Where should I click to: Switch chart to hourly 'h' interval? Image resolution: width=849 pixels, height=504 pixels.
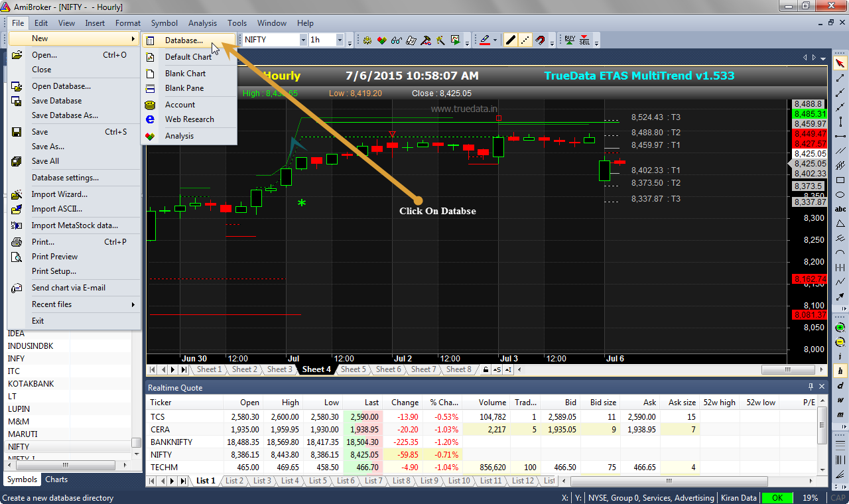point(840,371)
